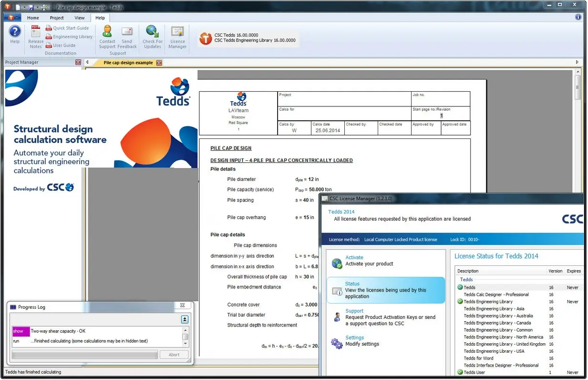
Task: Click the Calcs by value W
Action: click(x=294, y=130)
